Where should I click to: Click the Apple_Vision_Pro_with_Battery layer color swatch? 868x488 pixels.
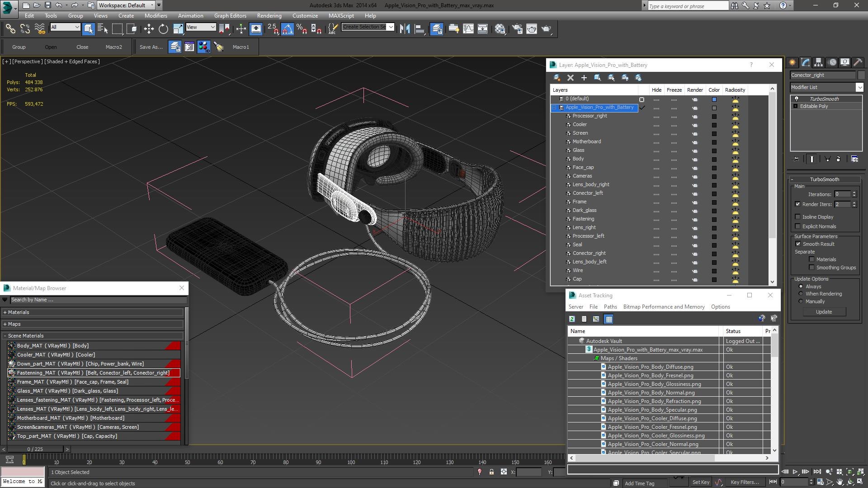(714, 108)
